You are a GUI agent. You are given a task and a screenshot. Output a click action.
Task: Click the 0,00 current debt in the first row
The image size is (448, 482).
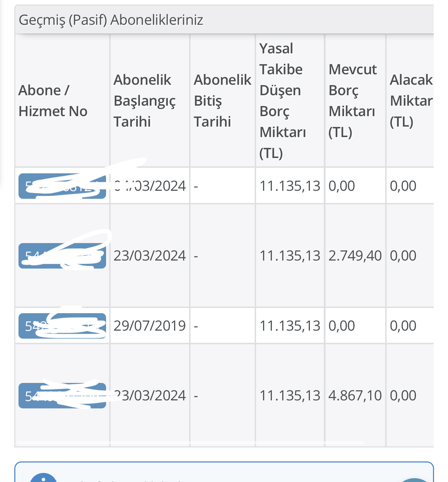pos(342,186)
